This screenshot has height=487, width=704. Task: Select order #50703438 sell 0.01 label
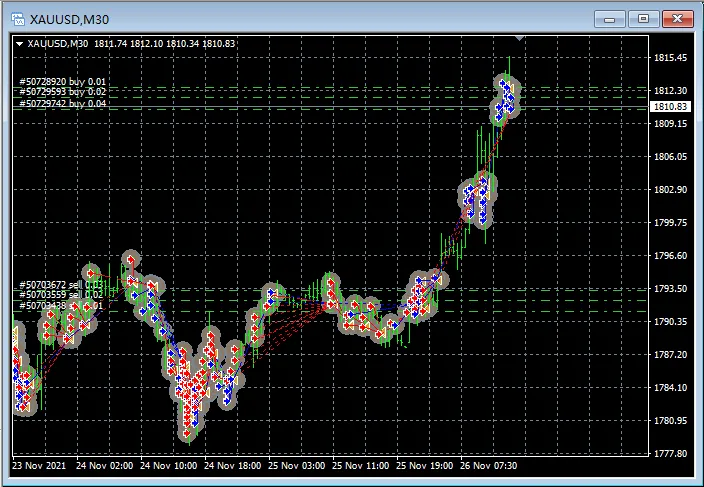point(60,305)
